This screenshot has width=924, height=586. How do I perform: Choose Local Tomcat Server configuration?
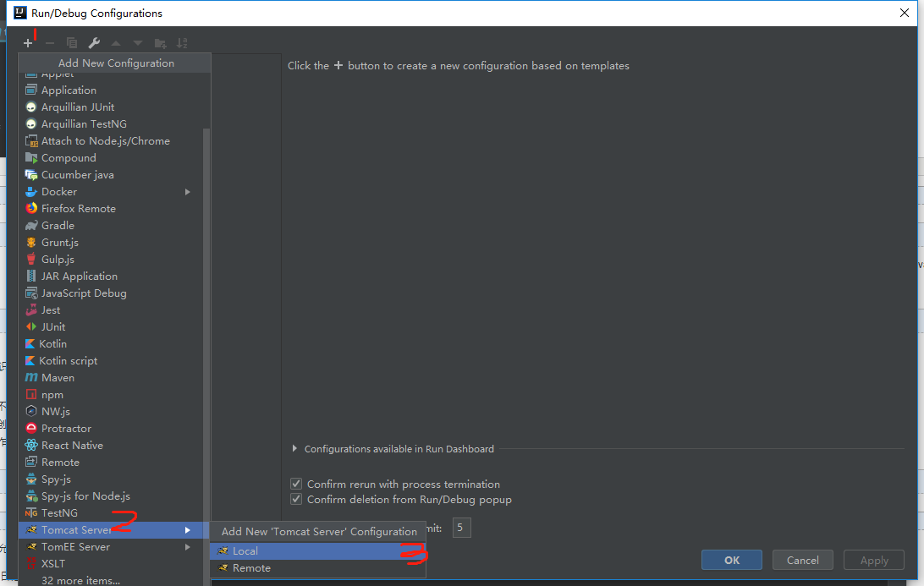tap(317, 551)
